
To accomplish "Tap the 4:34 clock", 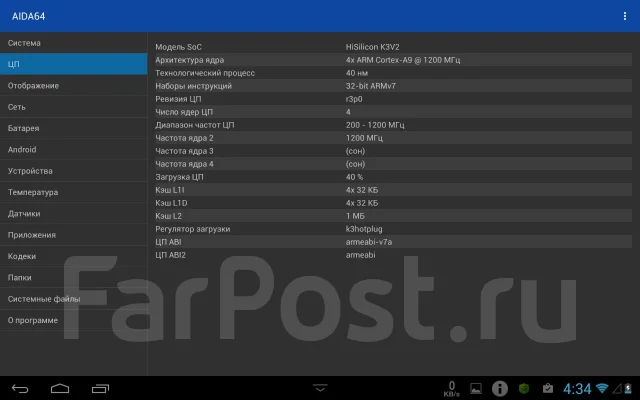I will coord(577,389).
